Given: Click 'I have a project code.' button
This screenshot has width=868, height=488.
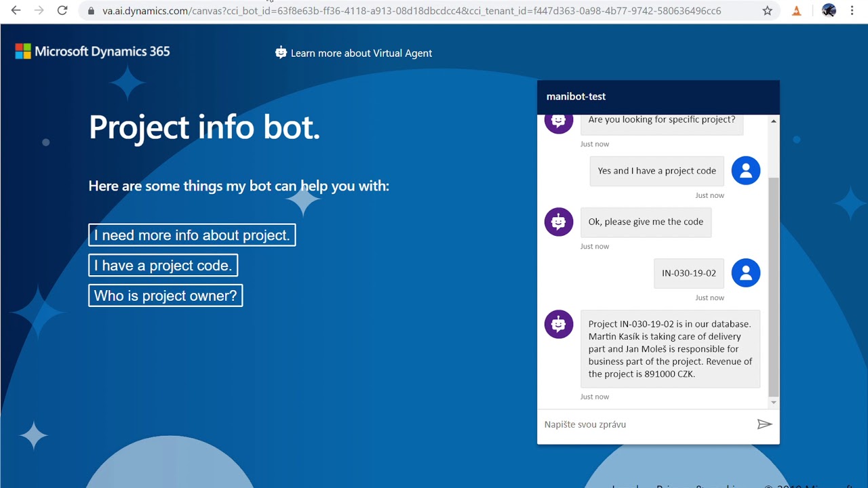Looking at the screenshot, I should click(x=163, y=266).
